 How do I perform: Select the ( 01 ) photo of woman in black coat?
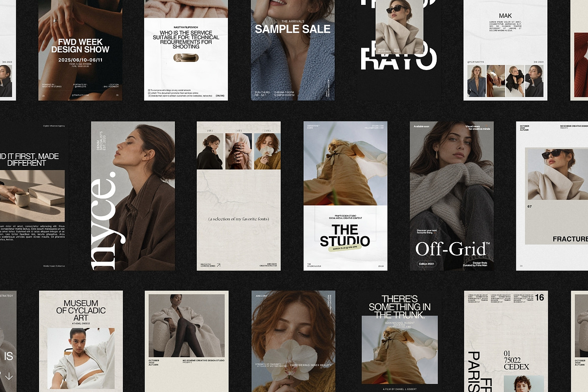click(x=210, y=151)
